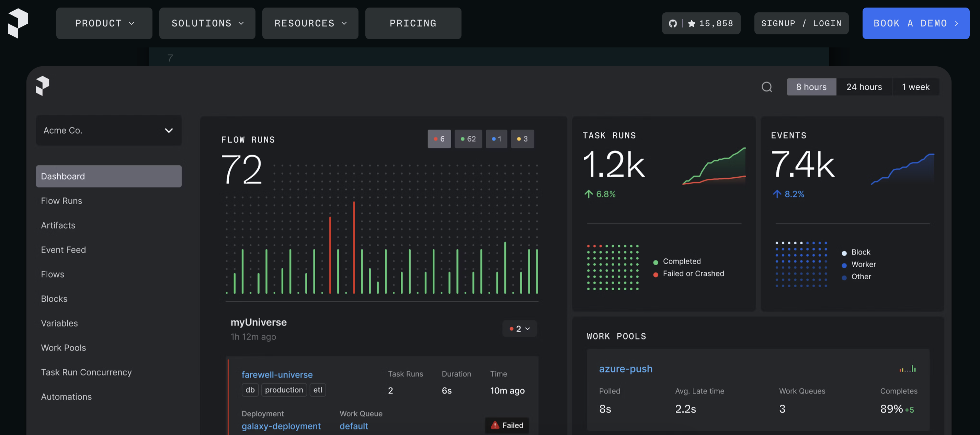Open the default work queue link
Screen dimensions: 980x435
click(x=354, y=426)
